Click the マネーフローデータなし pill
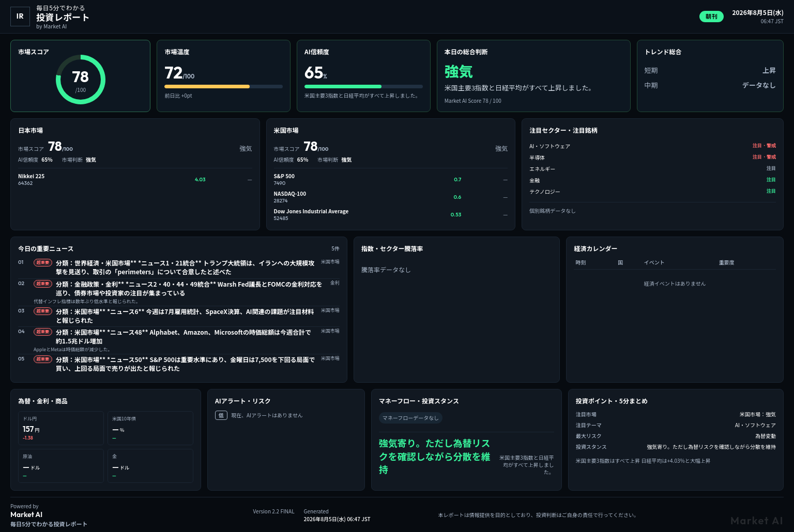The image size is (794, 532). pyautogui.click(x=410, y=418)
